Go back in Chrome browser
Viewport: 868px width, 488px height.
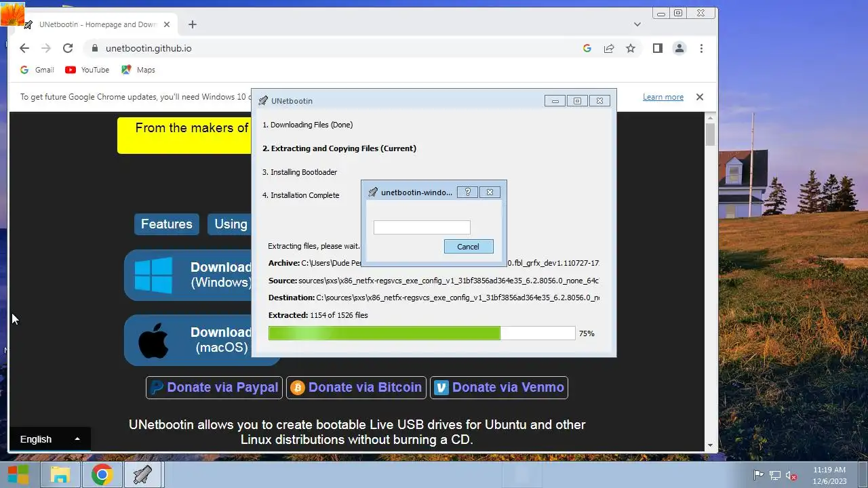coord(24,48)
